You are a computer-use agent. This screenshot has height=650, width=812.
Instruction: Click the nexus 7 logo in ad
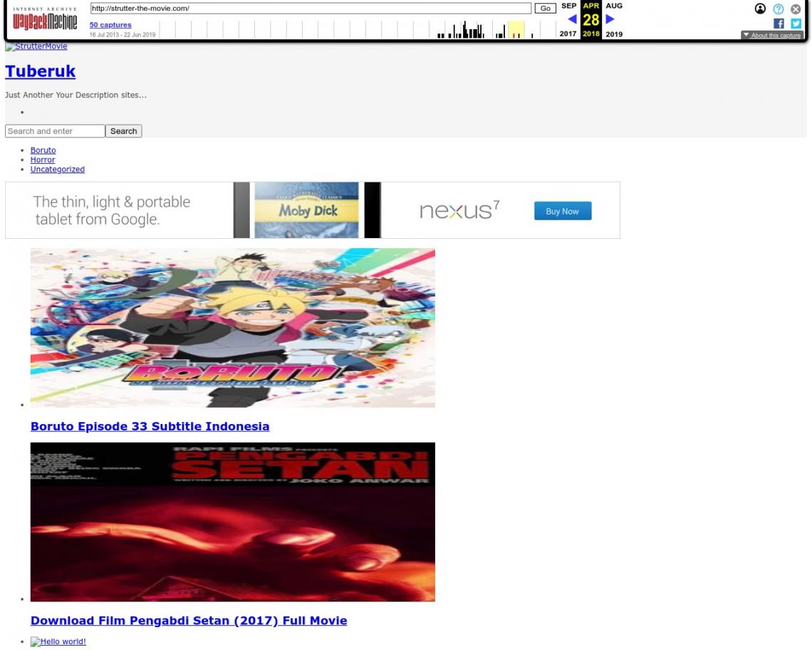point(460,210)
